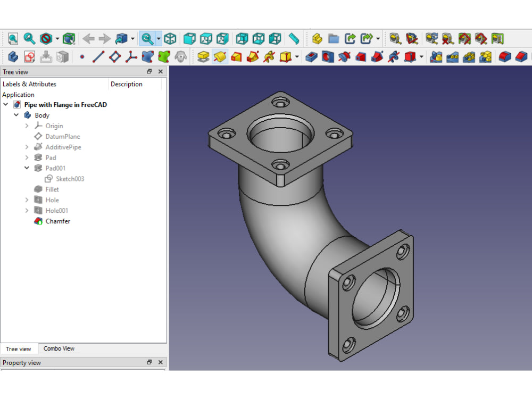Viewport: 532px width, 399px height.
Task: Switch to isometric view
Action: (171, 38)
